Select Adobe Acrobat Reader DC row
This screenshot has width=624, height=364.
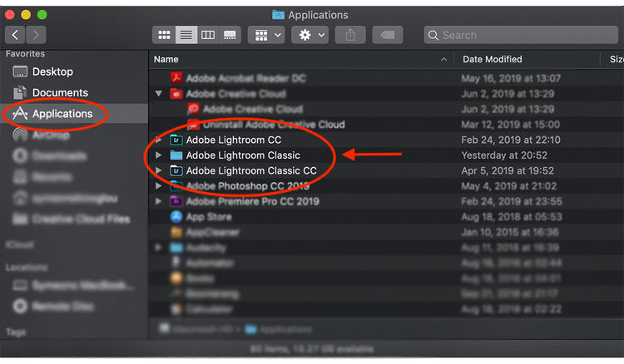tap(386, 78)
